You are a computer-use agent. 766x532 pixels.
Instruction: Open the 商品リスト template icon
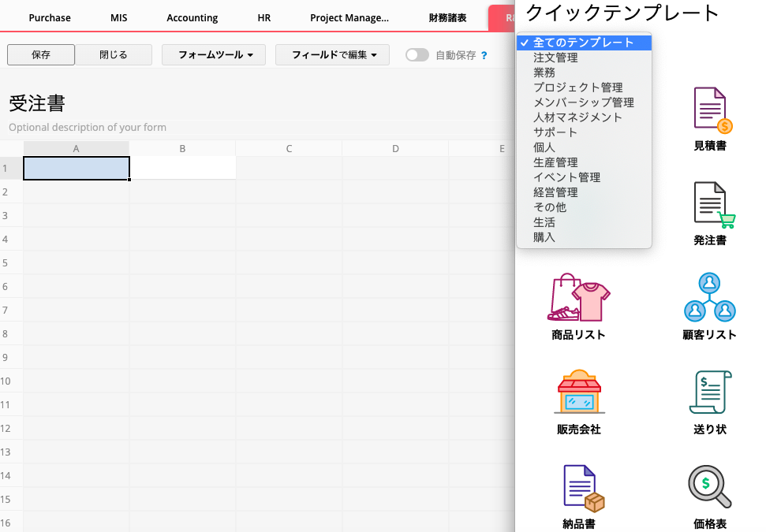click(x=578, y=299)
